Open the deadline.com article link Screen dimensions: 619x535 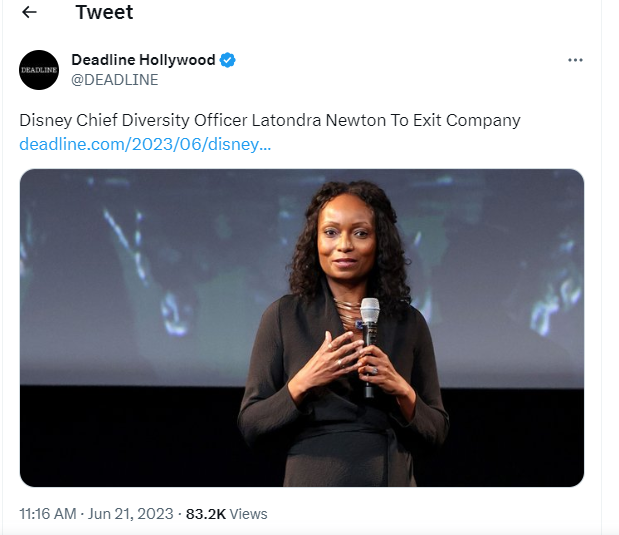pyautogui.click(x=145, y=144)
